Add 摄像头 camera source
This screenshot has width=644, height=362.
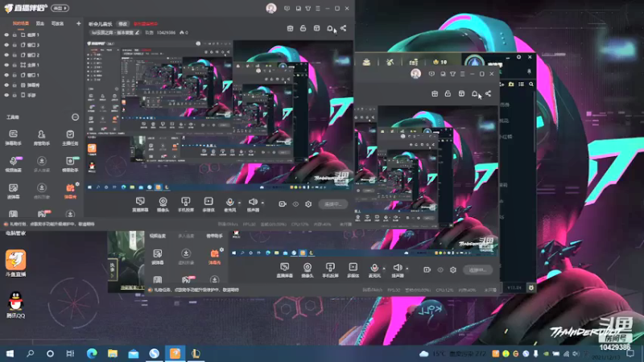tap(163, 204)
